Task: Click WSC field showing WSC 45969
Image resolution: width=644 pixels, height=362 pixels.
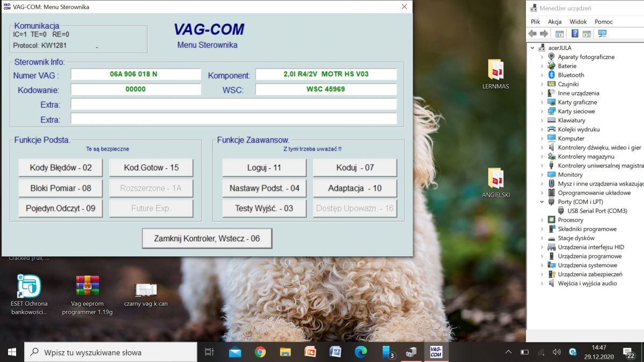Action: pos(326,89)
